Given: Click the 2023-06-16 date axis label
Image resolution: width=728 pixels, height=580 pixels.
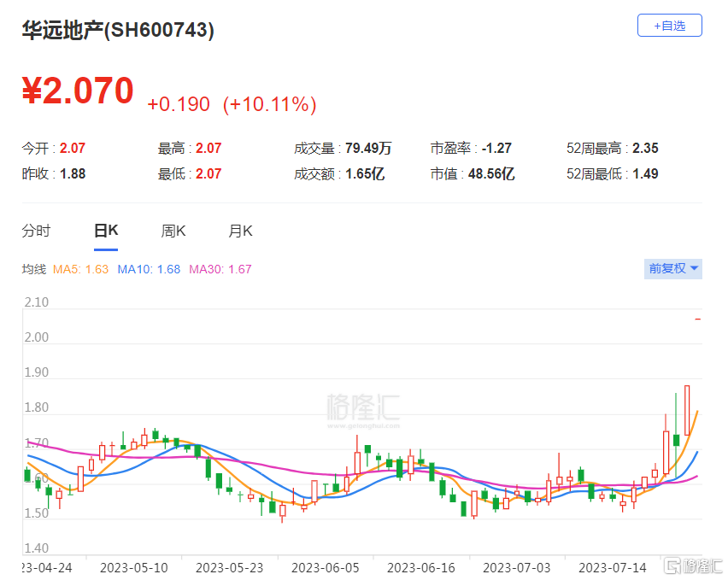Looking at the screenshot, I should click(x=421, y=567).
